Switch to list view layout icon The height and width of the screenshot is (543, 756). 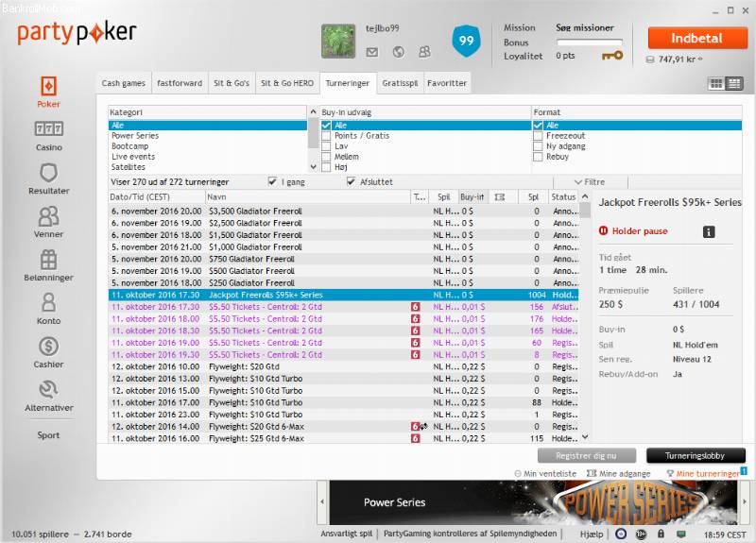tap(734, 83)
